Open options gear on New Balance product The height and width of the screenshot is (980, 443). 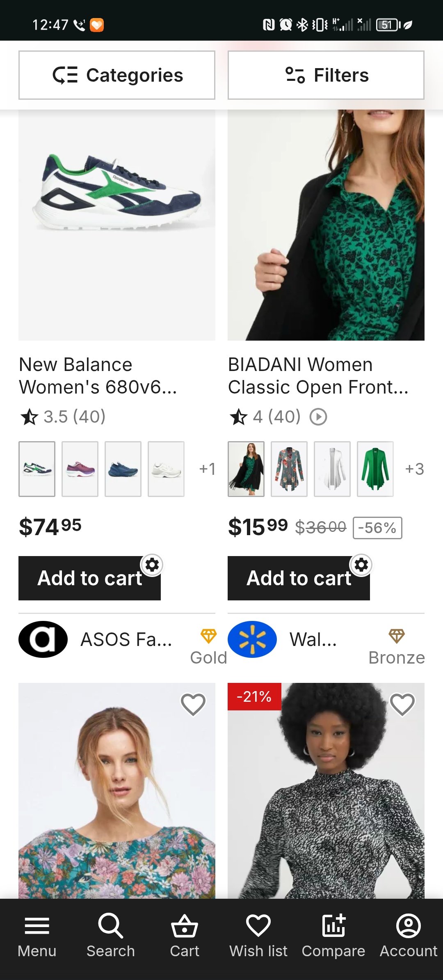tap(152, 565)
